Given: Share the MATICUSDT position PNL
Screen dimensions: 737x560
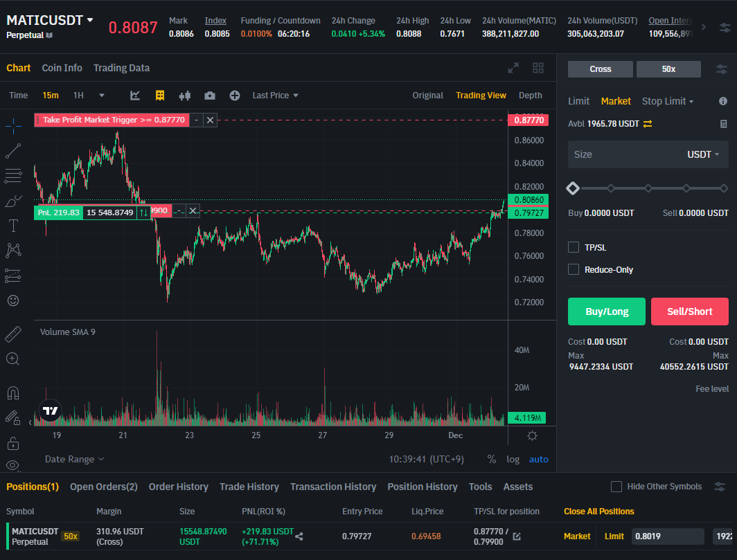Looking at the screenshot, I should 299,536.
